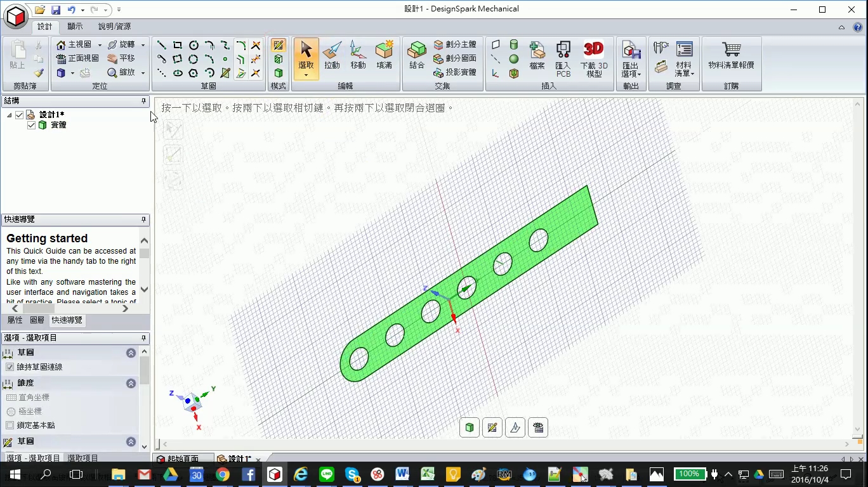The width and height of the screenshot is (868, 487).
Task: Open LINE from the taskbar
Action: [327, 474]
